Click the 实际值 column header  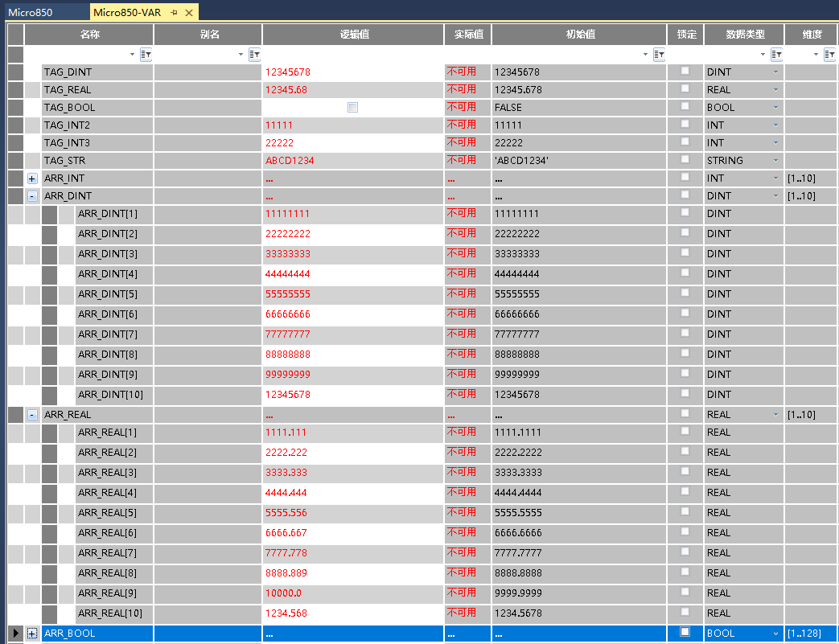[x=467, y=35]
